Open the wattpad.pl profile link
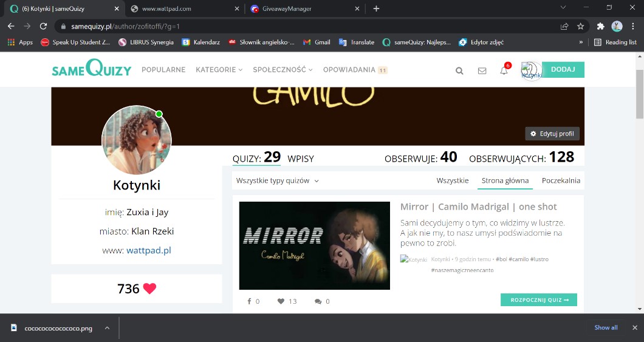 click(x=148, y=250)
